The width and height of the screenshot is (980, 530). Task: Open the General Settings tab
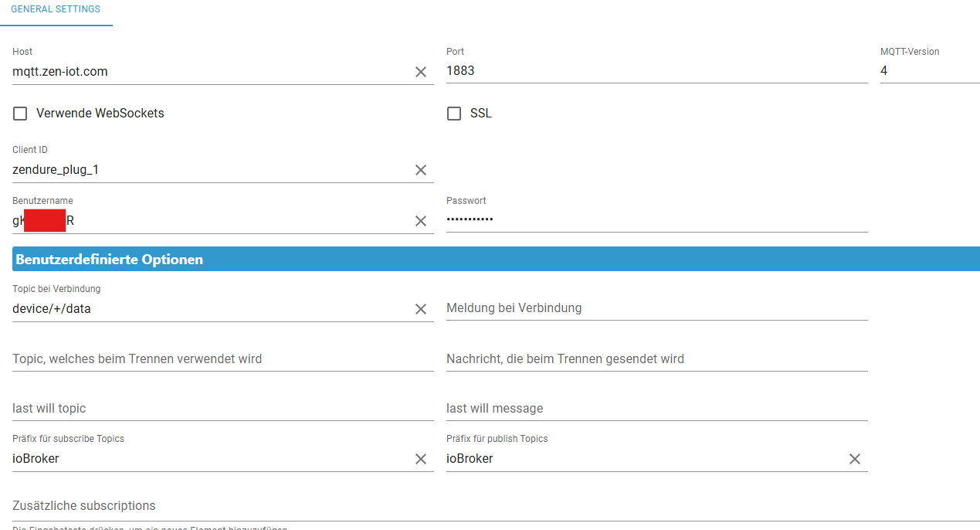[56, 9]
